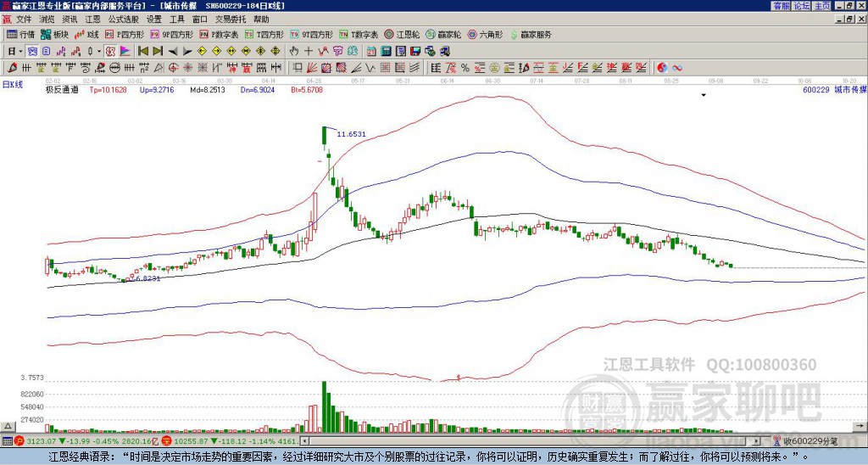
Task: Open the 公式选股 menu
Action: click(124, 20)
